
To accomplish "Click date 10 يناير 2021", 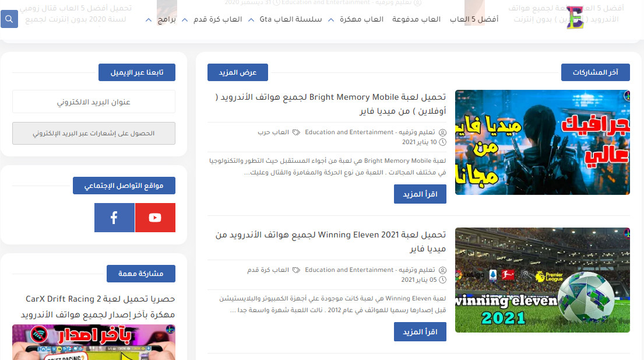I will coord(419,142).
